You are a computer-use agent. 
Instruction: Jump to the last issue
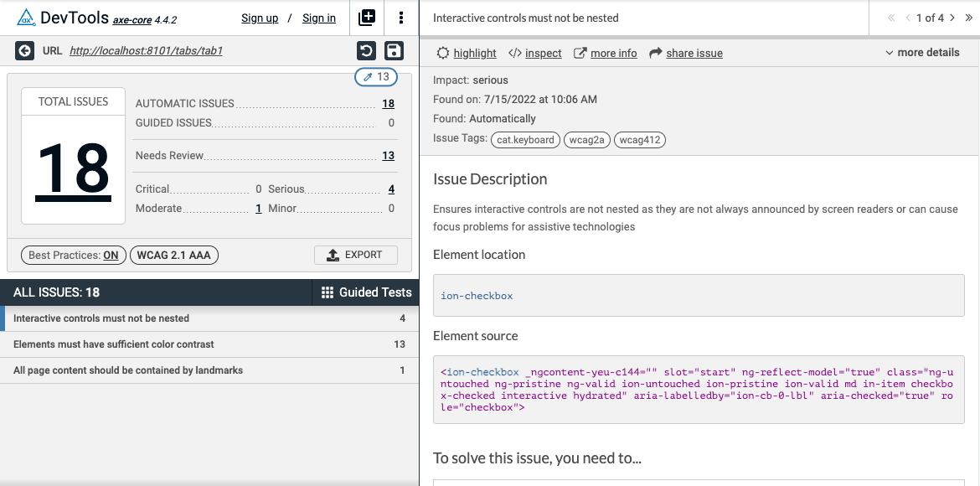pyautogui.click(x=969, y=18)
